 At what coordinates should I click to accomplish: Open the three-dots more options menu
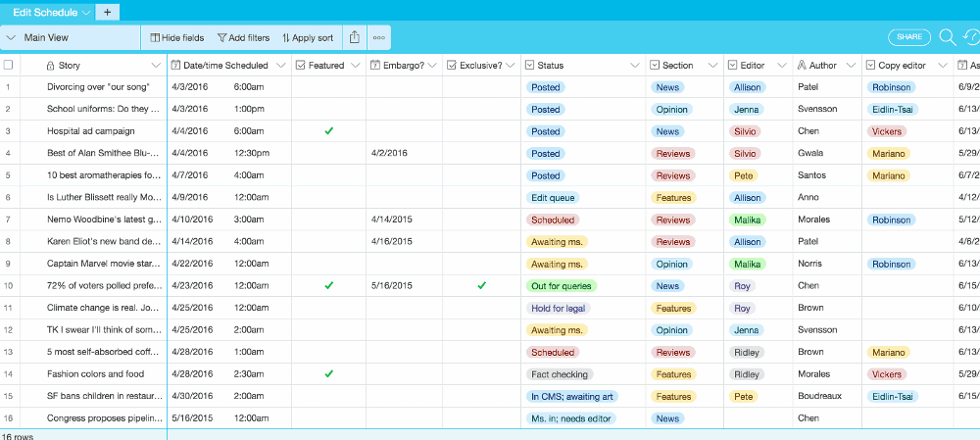(x=378, y=37)
